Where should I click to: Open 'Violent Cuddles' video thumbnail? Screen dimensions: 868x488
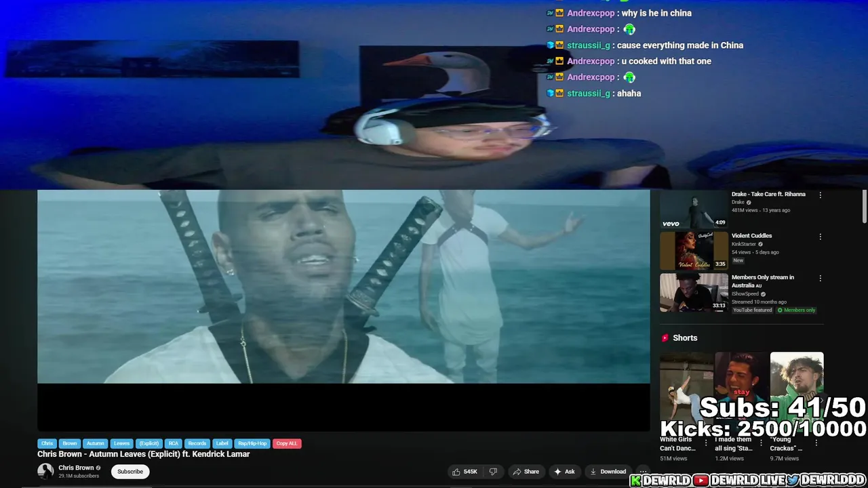[x=694, y=251]
